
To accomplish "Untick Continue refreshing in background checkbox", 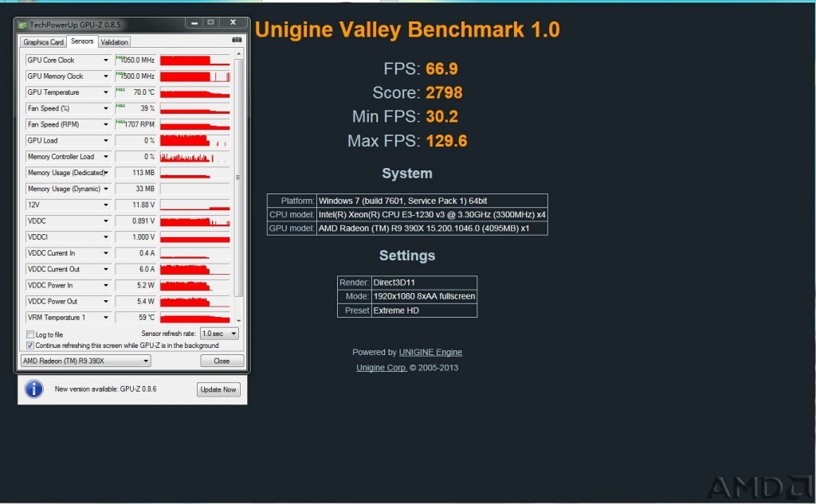I will 30,346.
